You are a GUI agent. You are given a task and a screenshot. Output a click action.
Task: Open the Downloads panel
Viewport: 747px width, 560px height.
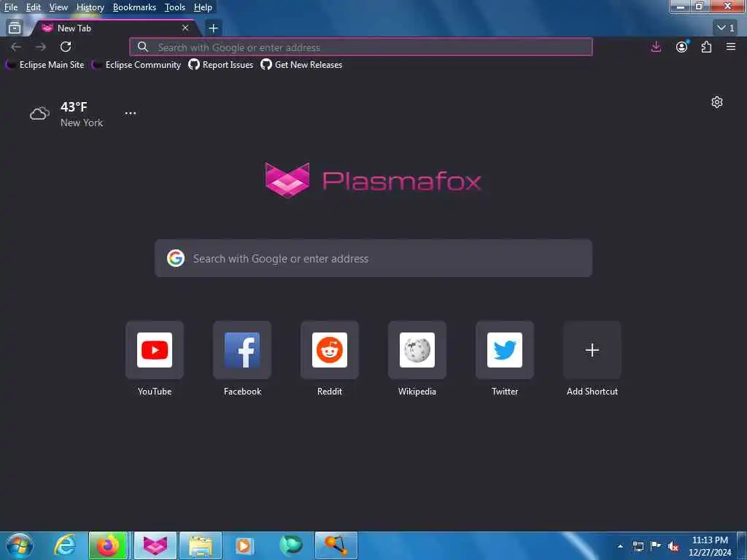[656, 47]
